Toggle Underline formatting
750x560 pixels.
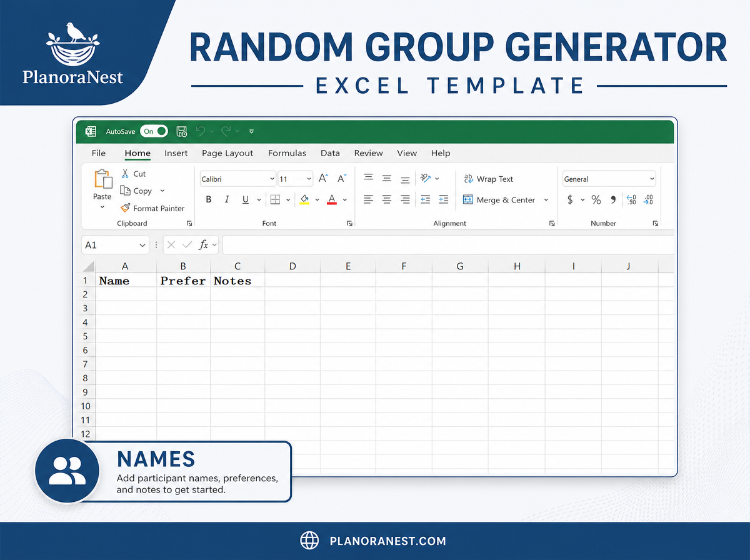tap(245, 199)
